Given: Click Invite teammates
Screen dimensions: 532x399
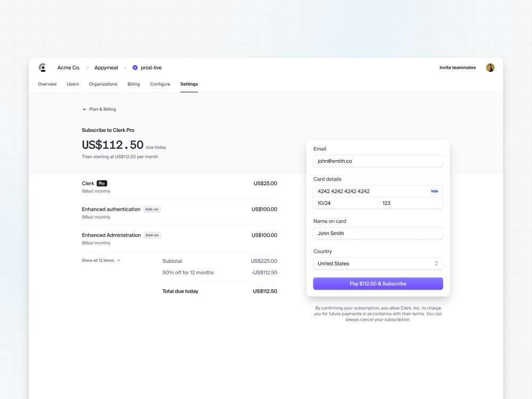Looking at the screenshot, I should click(458, 68).
